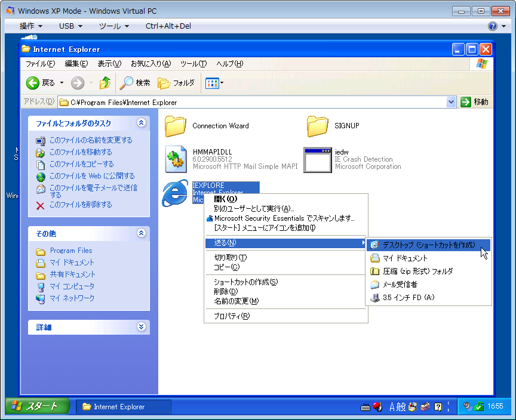The width and height of the screenshot is (516, 420).
Task: Click the My Computer (マイ コンピュータ) icon
Action: 41,287
